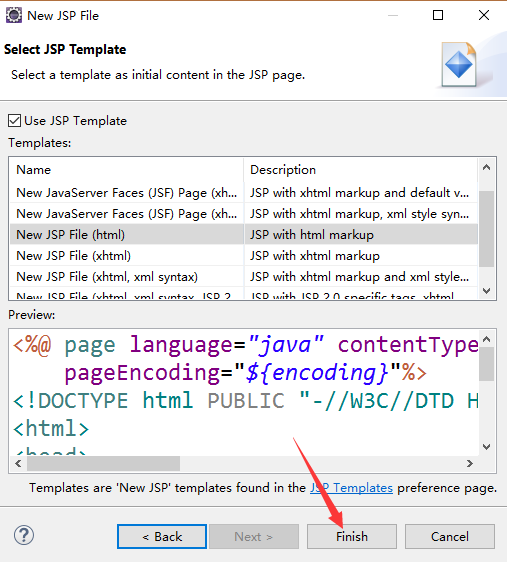Select New JSP File (xhtml, xml syntax) template
The height and width of the screenshot is (562, 507).
point(127,277)
